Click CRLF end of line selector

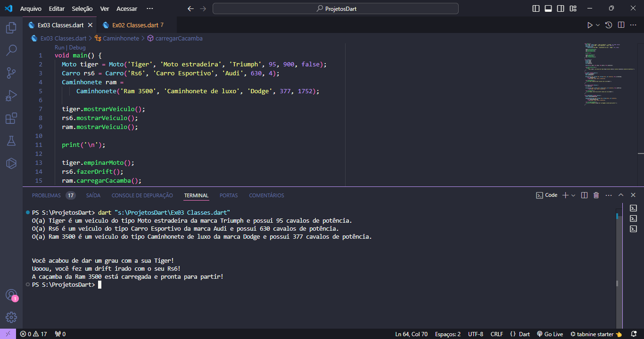pos(496,334)
